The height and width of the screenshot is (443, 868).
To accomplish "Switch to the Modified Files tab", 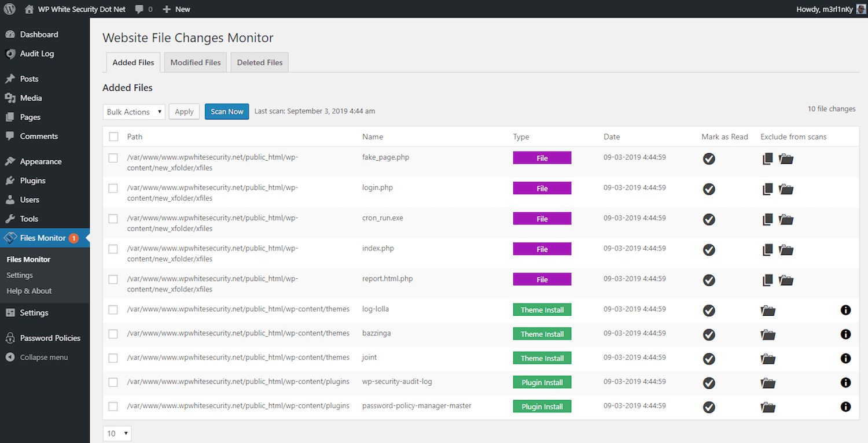I will (195, 62).
